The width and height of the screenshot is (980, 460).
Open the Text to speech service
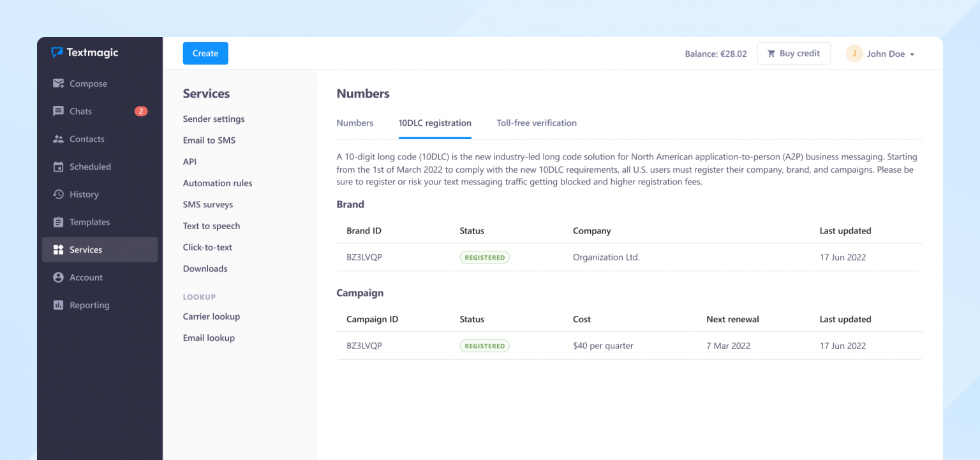pos(211,226)
